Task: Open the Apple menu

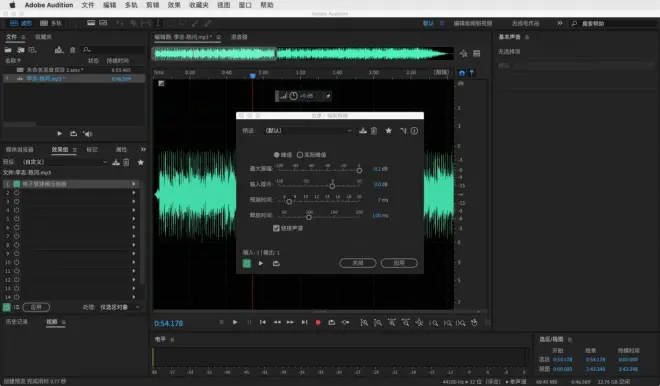Action: (12, 5)
